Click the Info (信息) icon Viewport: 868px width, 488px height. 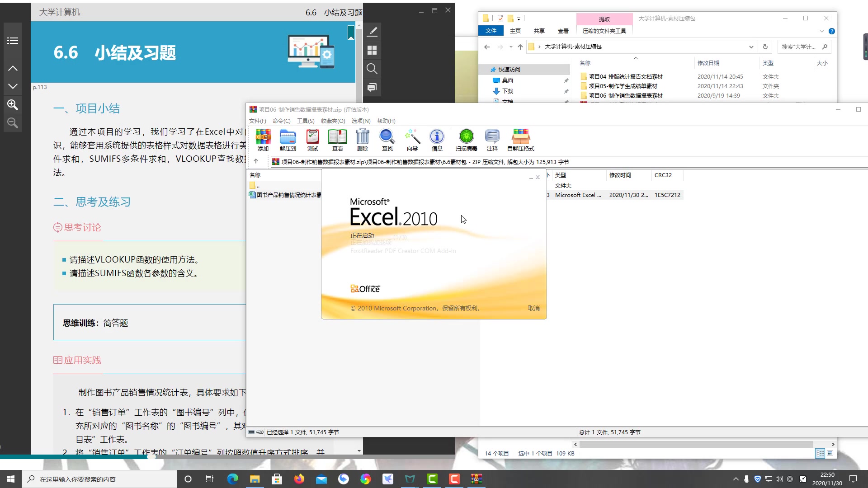pyautogui.click(x=437, y=140)
